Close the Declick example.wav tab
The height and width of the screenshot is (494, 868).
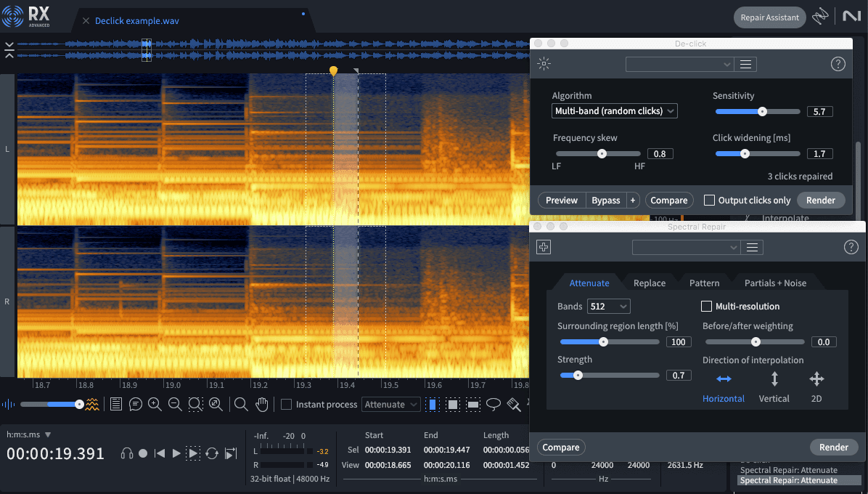pos(86,21)
